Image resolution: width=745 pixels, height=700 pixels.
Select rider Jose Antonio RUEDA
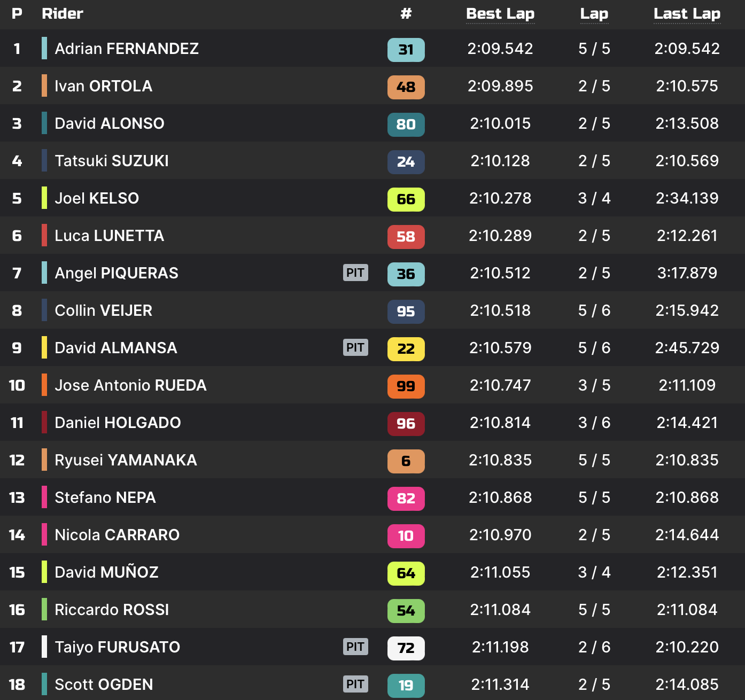[130, 385]
